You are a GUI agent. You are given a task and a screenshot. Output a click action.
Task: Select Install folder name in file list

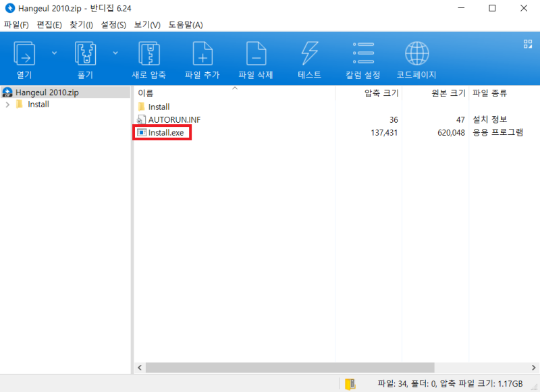[159, 107]
